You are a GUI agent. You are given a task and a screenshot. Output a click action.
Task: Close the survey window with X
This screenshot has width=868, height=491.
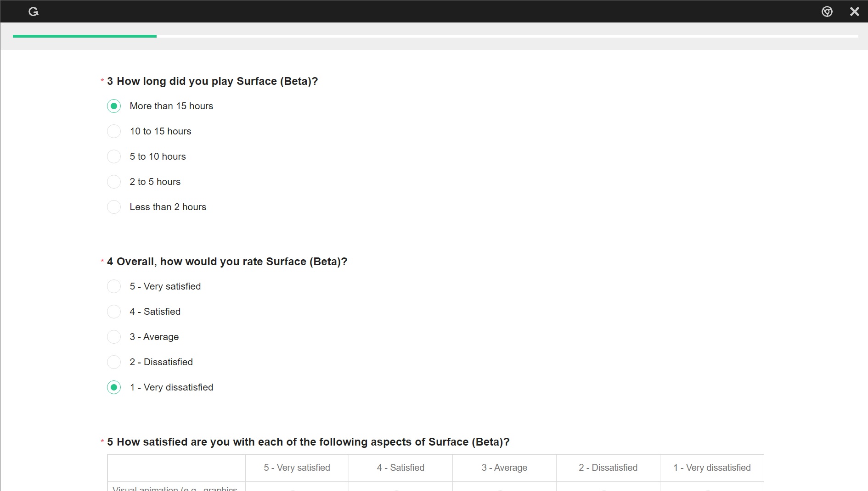pos(854,11)
